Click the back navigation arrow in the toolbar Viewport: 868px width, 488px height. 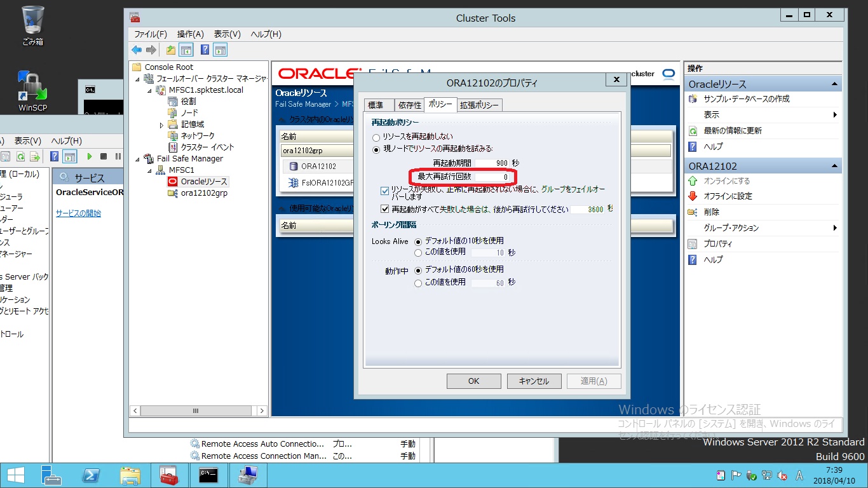coord(136,50)
